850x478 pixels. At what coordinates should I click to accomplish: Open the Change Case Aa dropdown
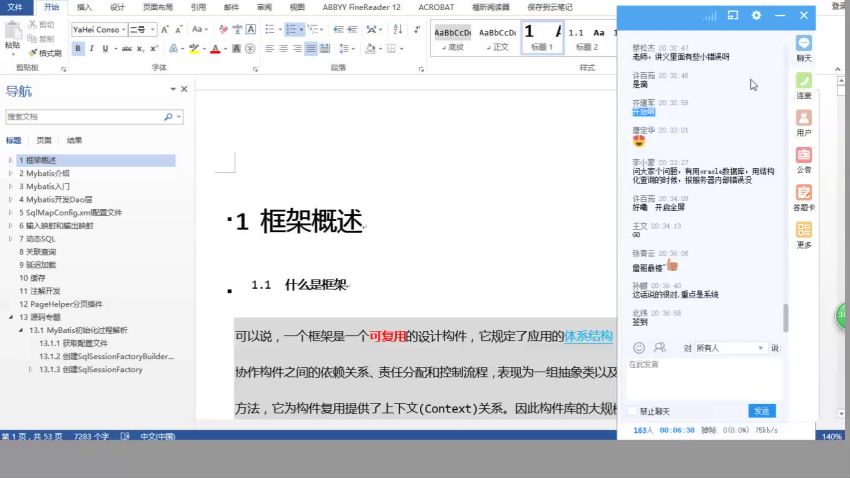pos(199,29)
